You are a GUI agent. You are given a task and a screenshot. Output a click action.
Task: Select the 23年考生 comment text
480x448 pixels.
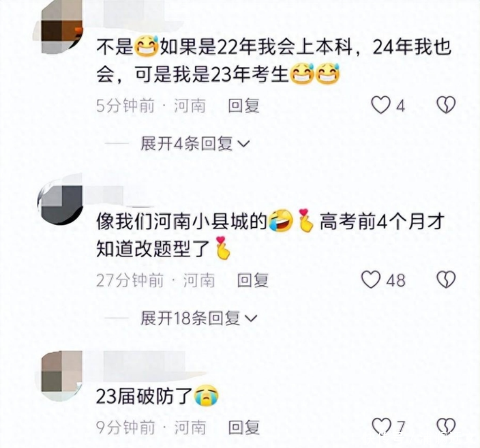(x=273, y=61)
